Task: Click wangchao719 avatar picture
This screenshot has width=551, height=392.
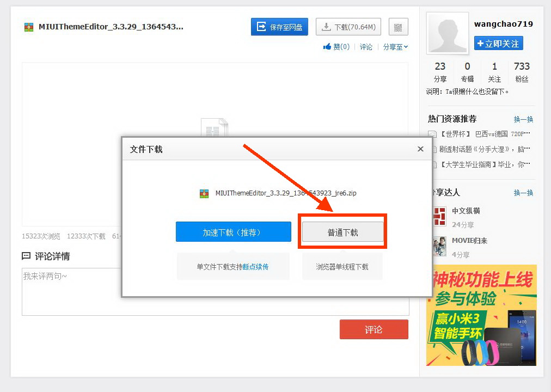Action: coord(448,33)
